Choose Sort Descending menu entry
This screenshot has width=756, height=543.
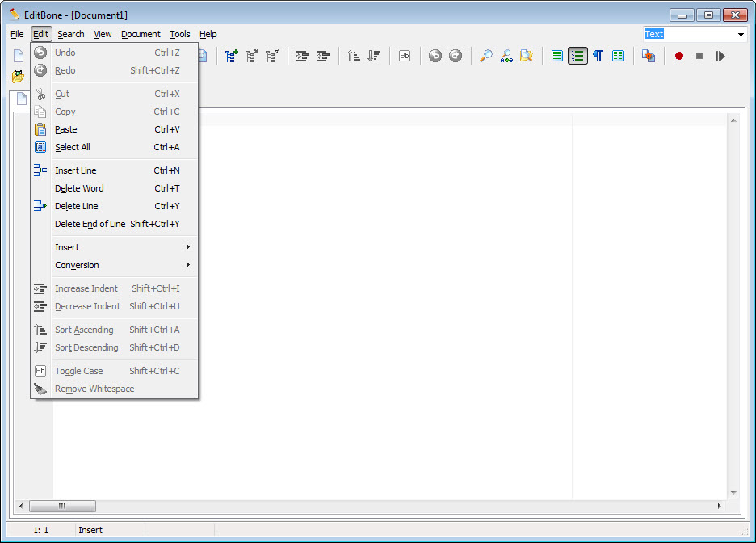point(114,347)
